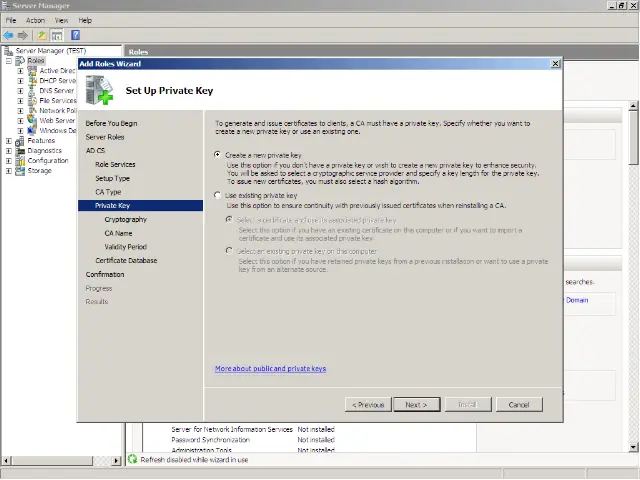Select the Use existing private key option
The height and width of the screenshot is (480, 640).
click(x=219, y=196)
